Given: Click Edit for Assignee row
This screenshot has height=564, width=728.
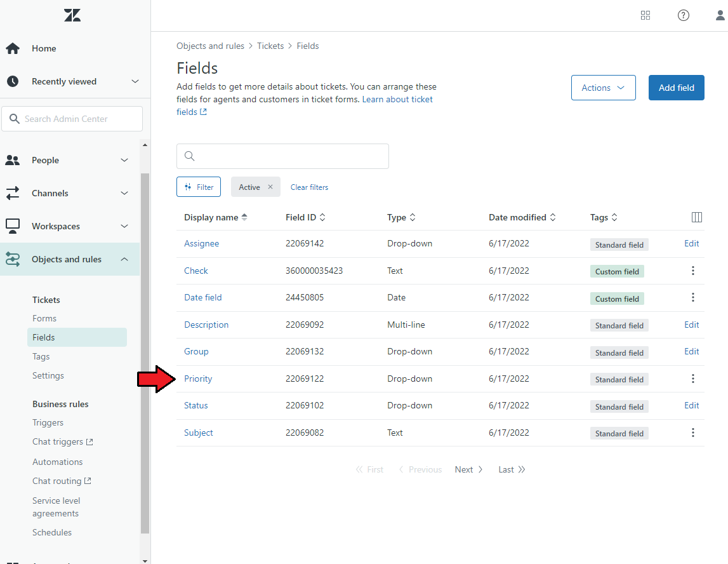Looking at the screenshot, I should (x=691, y=243).
